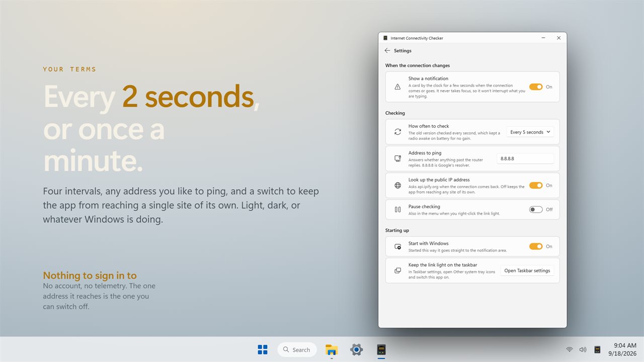Click the globe icon beside Look up the public IP address

397,186
